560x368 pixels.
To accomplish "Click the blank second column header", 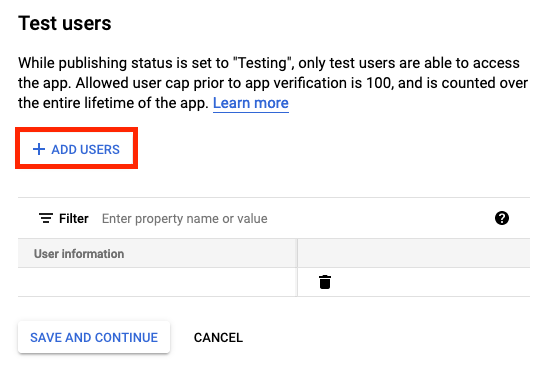I will tap(414, 253).
